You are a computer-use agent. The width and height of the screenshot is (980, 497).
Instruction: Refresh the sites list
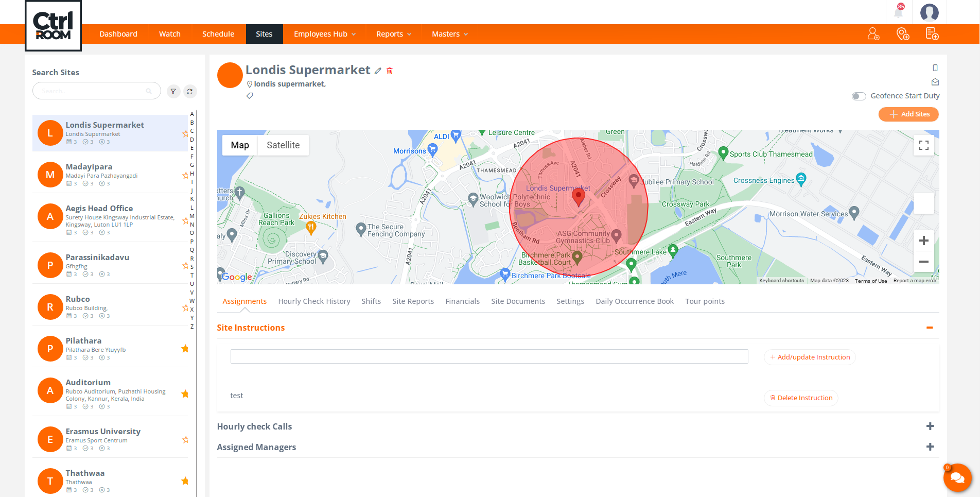click(190, 91)
